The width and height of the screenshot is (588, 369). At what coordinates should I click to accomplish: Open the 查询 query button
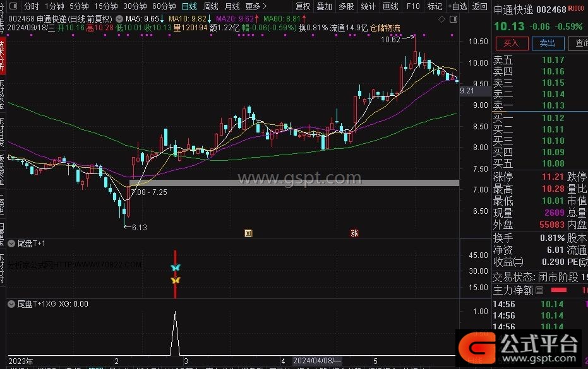578,44
